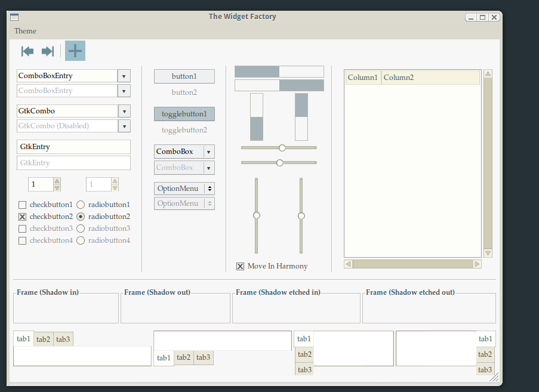Open the first ComboBoxEntry dropdown arrow
The height and width of the screenshot is (392, 539).
click(124, 76)
